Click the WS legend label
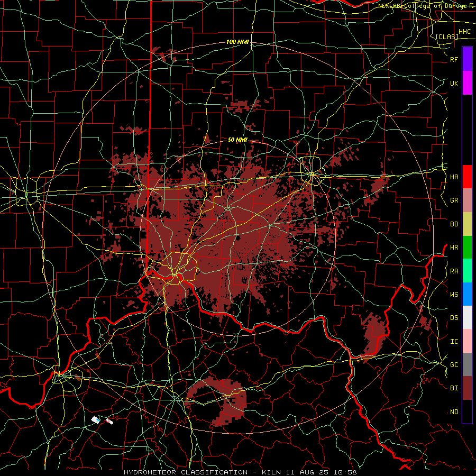476x476 pixels. pos(454,294)
